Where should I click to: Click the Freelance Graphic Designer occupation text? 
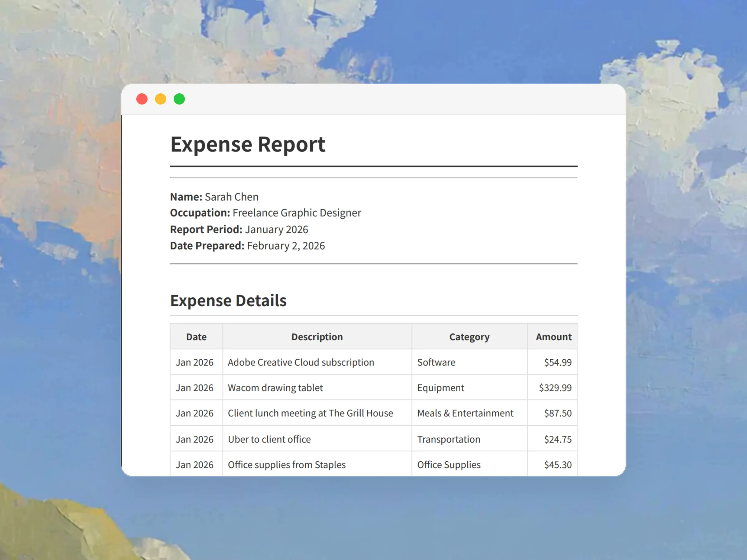point(297,213)
